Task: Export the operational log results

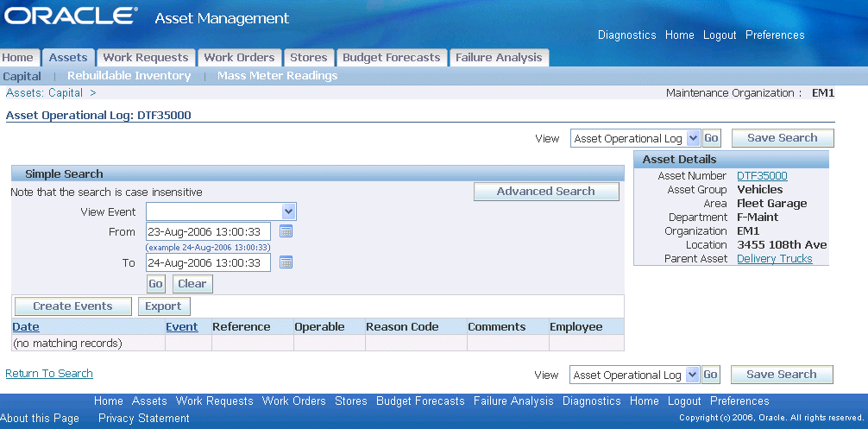Action: [163, 306]
